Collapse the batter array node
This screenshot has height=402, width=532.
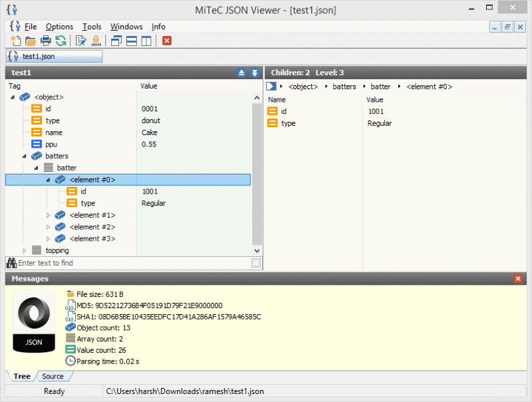tap(37, 168)
